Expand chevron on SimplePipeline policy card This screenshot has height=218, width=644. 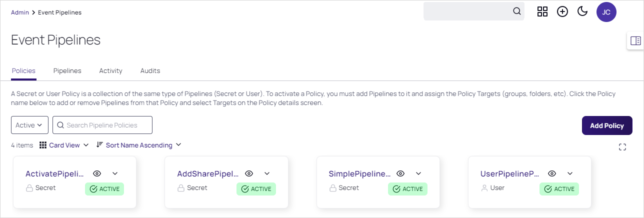tap(418, 173)
